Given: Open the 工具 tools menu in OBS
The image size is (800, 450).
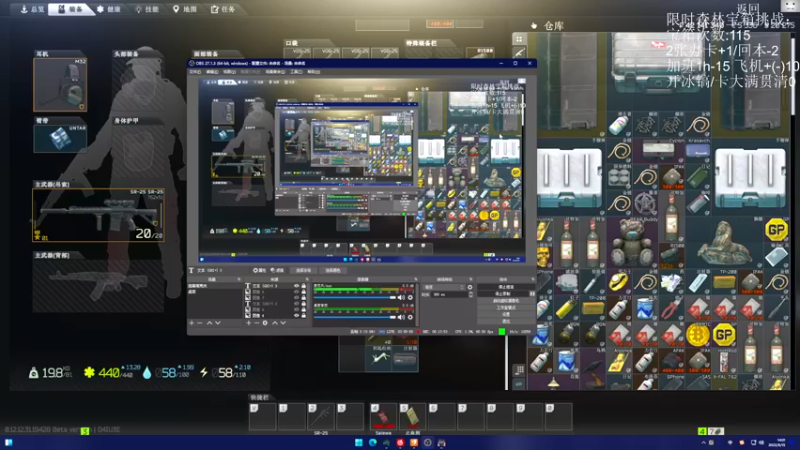Looking at the screenshot, I should (x=296, y=72).
